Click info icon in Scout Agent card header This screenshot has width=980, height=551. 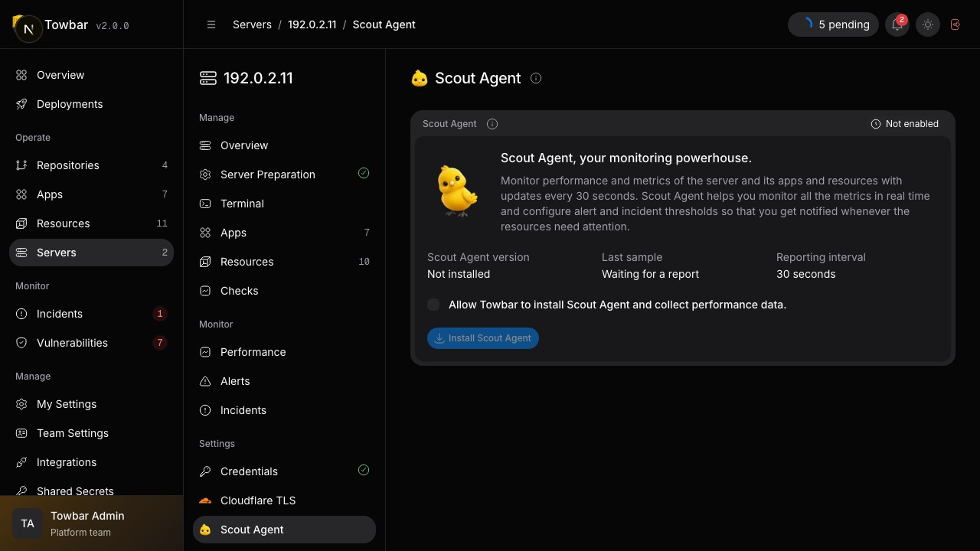[x=492, y=124]
